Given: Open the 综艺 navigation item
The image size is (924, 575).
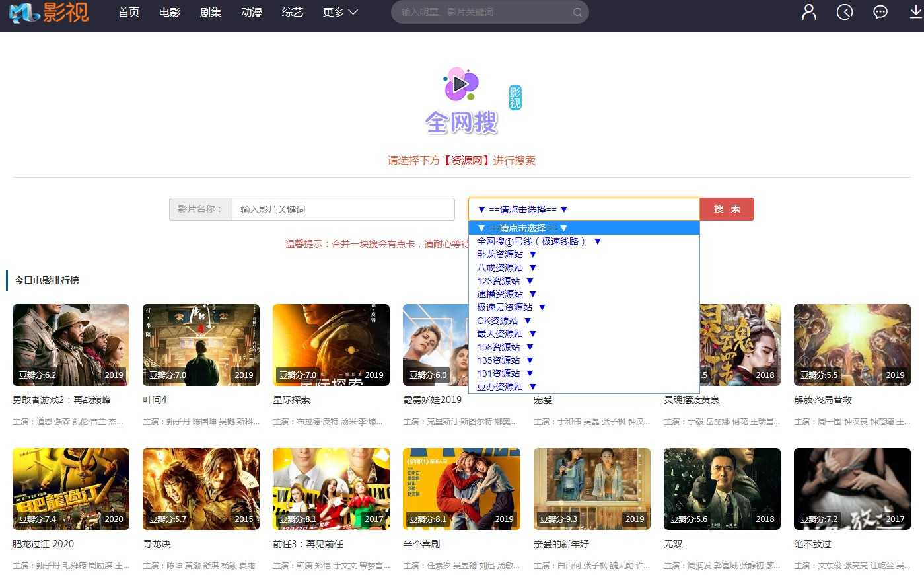Looking at the screenshot, I should (293, 12).
